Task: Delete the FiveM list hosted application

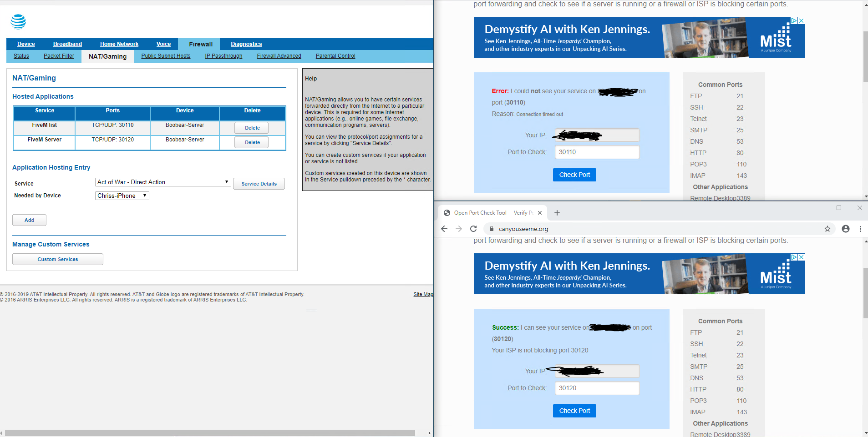Action: [x=252, y=128]
